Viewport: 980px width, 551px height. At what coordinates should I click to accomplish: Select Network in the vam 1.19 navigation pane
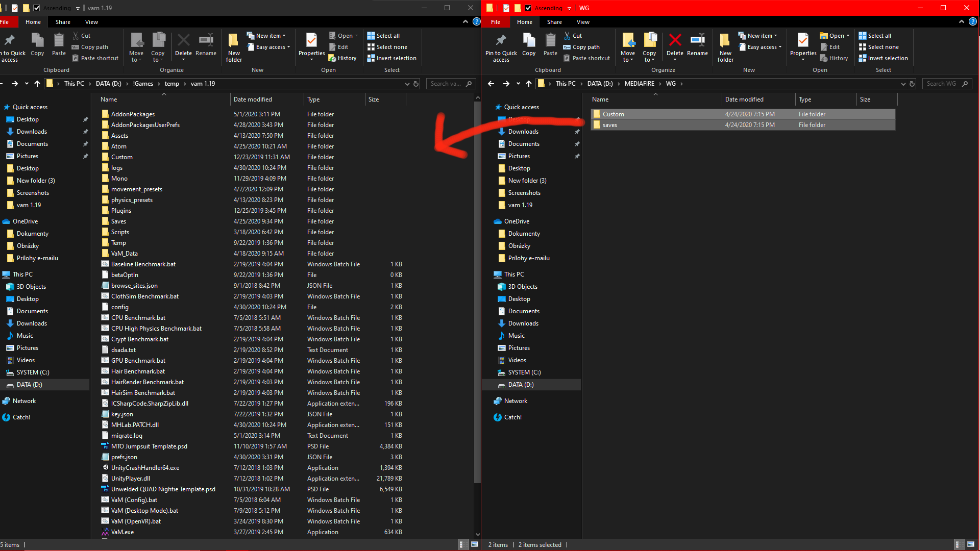24,401
